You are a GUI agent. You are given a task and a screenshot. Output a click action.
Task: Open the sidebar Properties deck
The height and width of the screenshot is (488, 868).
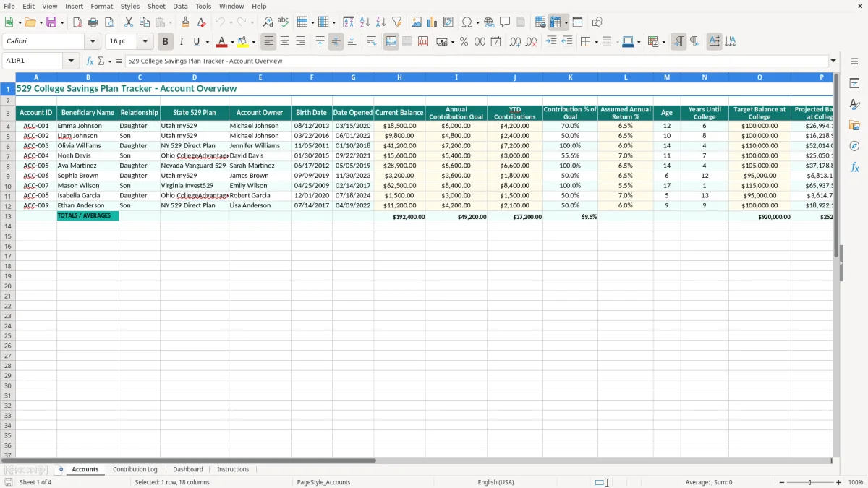(x=854, y=83)
